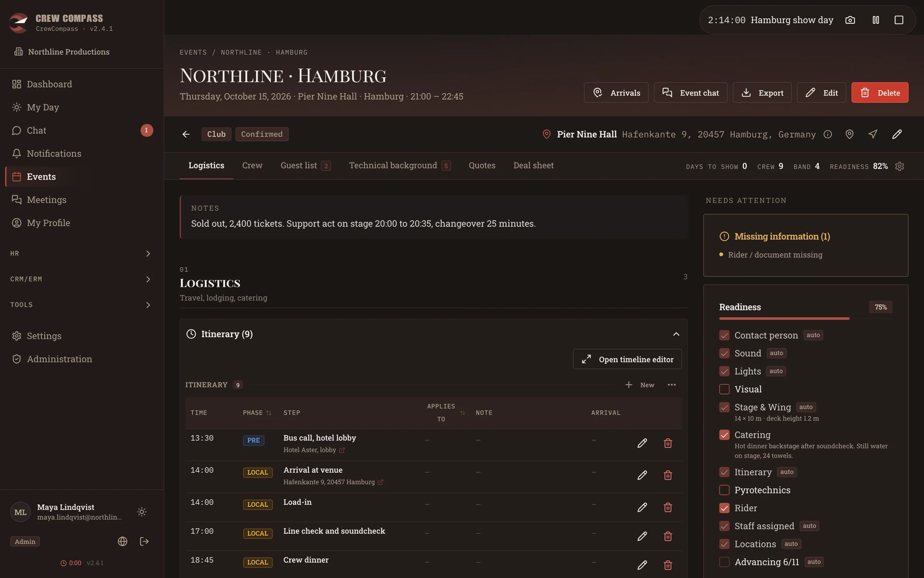This screenshot has width=924, height=578.
Task: Click the Readiness progress bar
Action: pyautogui.click(x=805, y=319)
